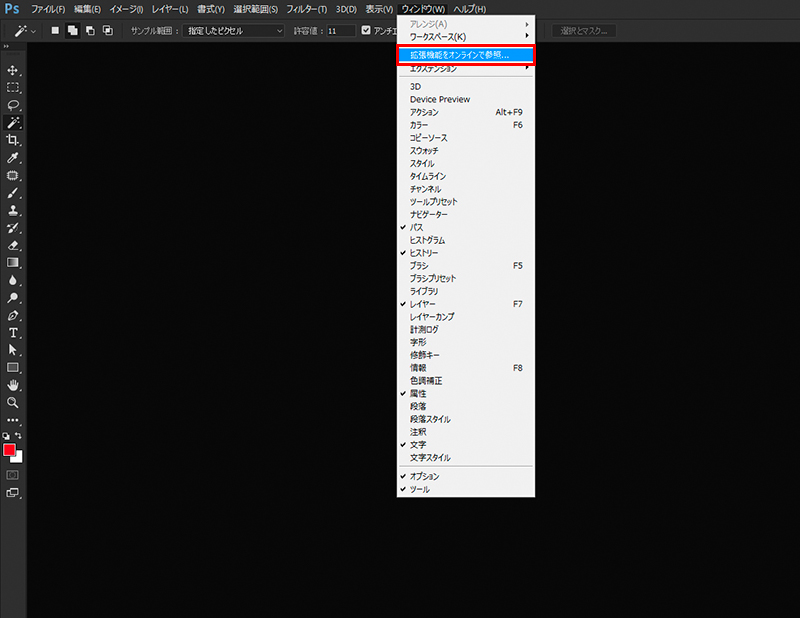Image resolution: width=800 pixels, height=618 pixels.
Task: Select the Dodge tool
Action: [x=13, y=298]
